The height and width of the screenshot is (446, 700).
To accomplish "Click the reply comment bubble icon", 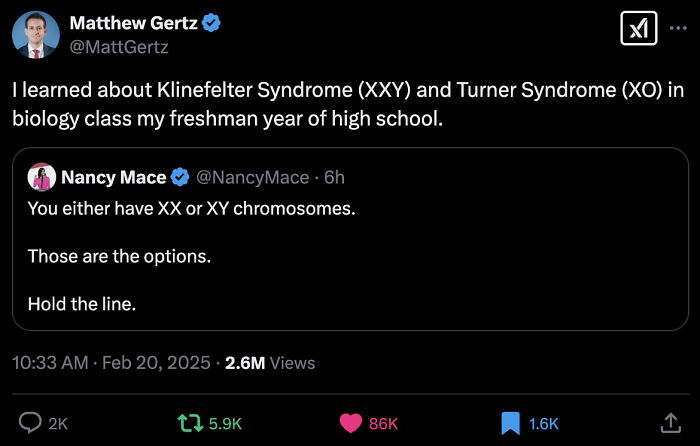I will 30,423.
